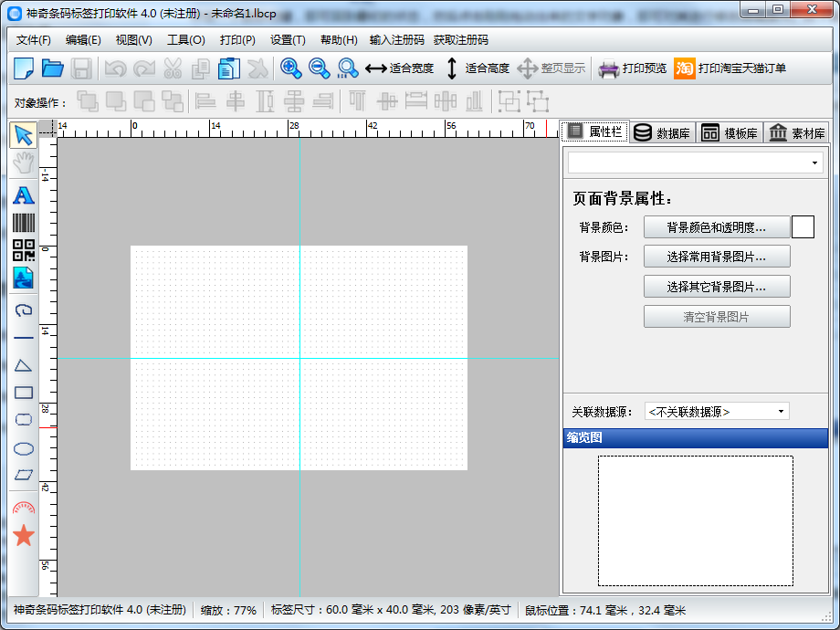Select the star shape tool
Image resolution: width=840 pixels, height=630 pixels.
[23, 536]
